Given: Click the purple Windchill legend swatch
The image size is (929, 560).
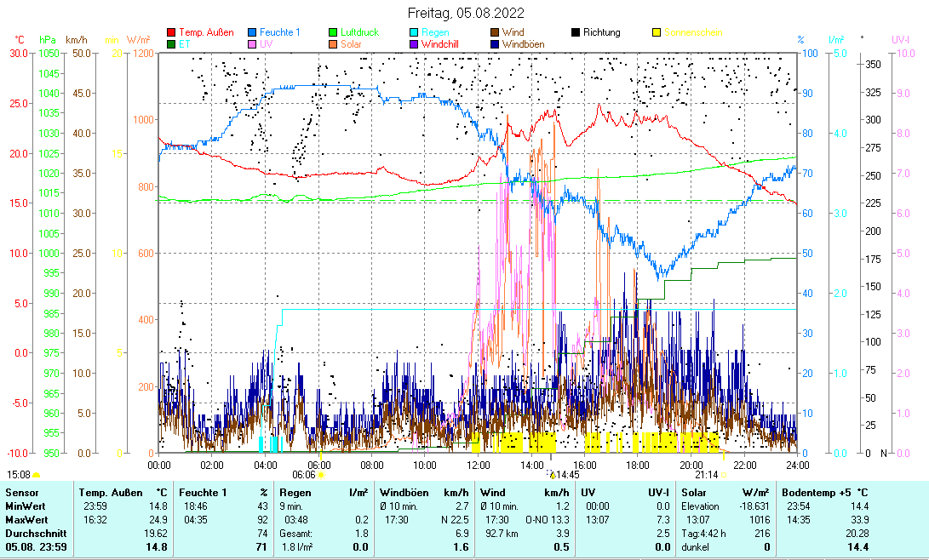Looking at the screenshot, I should [x=414, y=44].
